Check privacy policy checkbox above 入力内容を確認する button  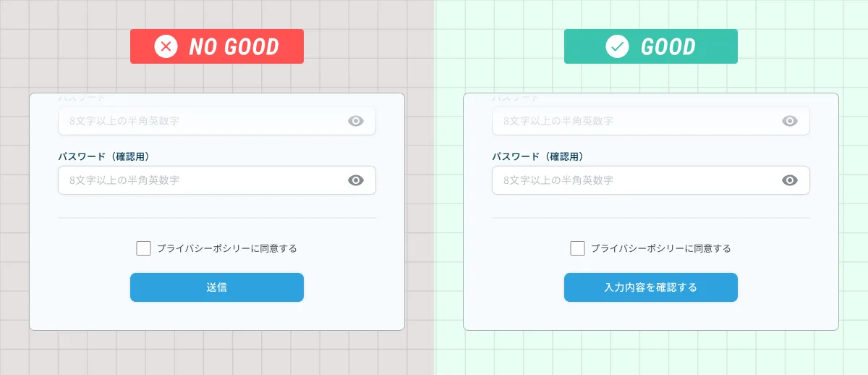click(577, 248)
